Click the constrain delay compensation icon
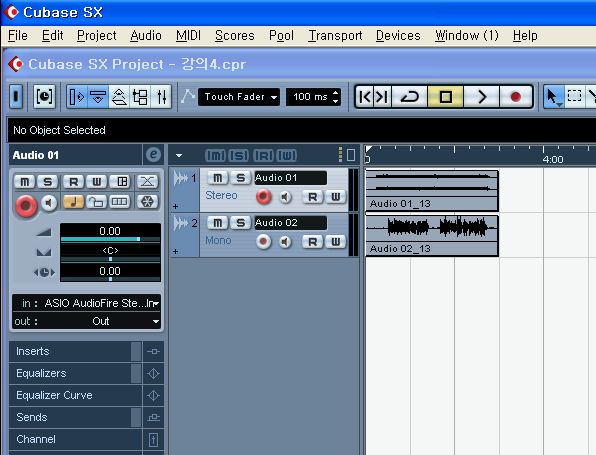Image resolution: width=596 pixels, height=455 pixels. point(44,97)
